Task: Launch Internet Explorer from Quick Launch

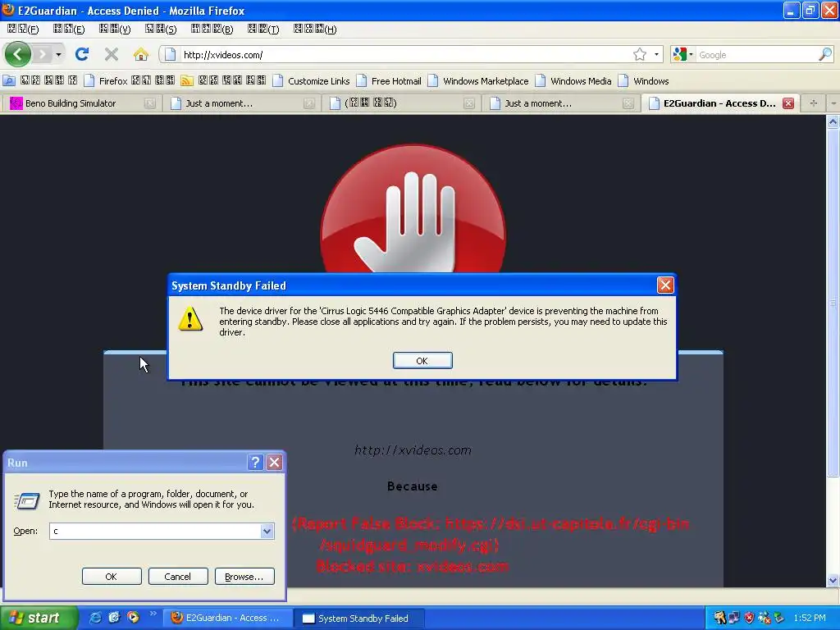Action: tap(95, 618)
